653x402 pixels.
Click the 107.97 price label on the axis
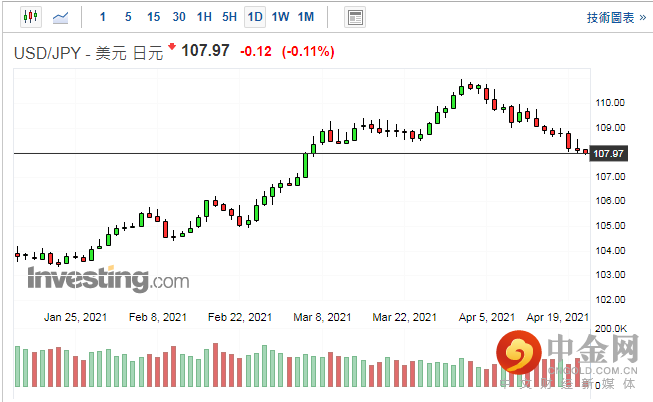pyautogui.click(x=608, y=154)
